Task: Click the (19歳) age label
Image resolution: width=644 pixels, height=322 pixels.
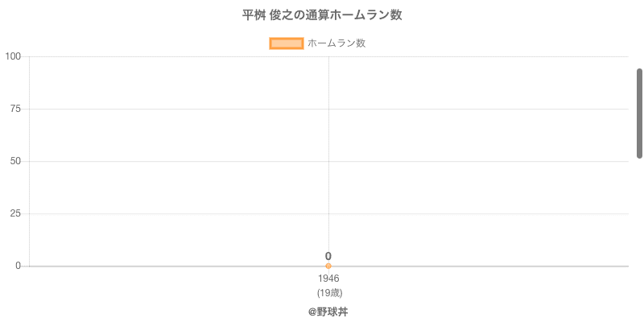Action: point(328,292)
